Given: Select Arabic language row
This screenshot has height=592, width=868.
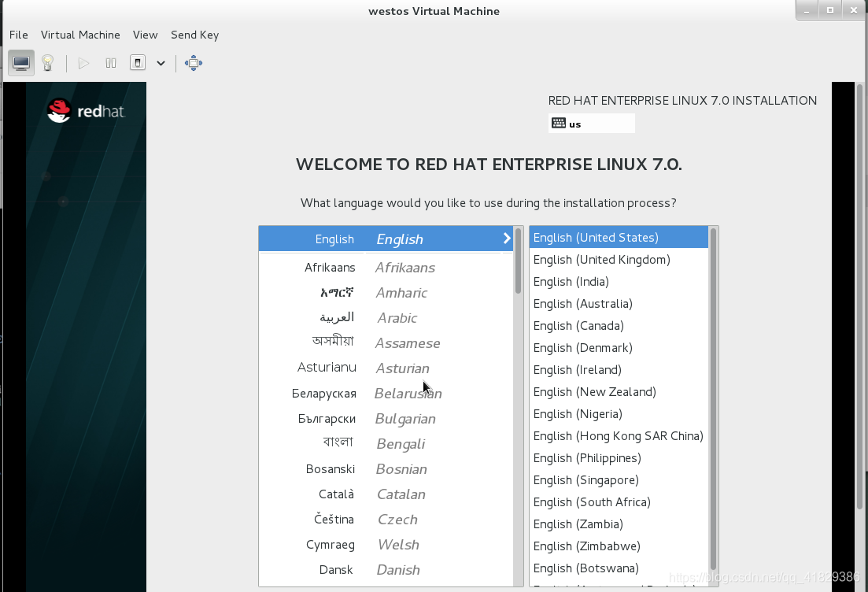Looking at the screenshot, I should pyautogui.click(x=386, y=318).
